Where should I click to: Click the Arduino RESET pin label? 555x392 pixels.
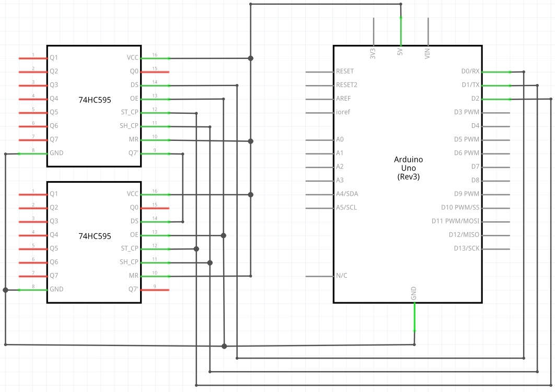(x=345, y=72)
